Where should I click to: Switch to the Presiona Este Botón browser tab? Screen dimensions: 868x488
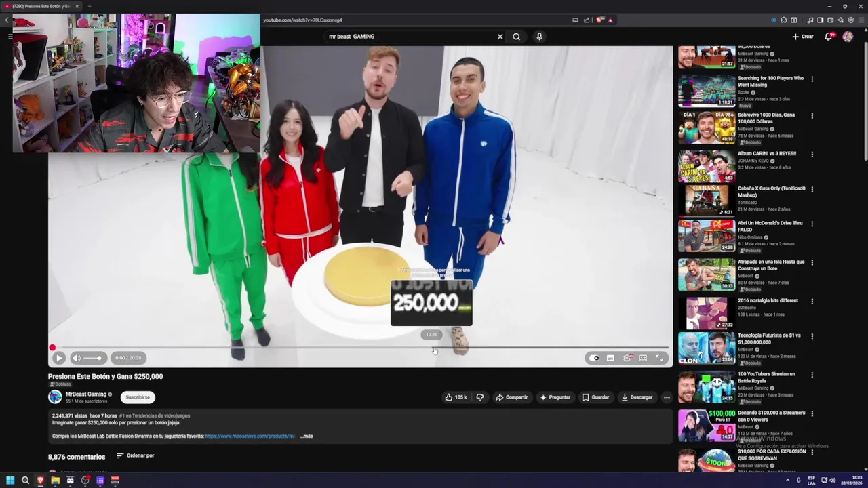(41, 6)
